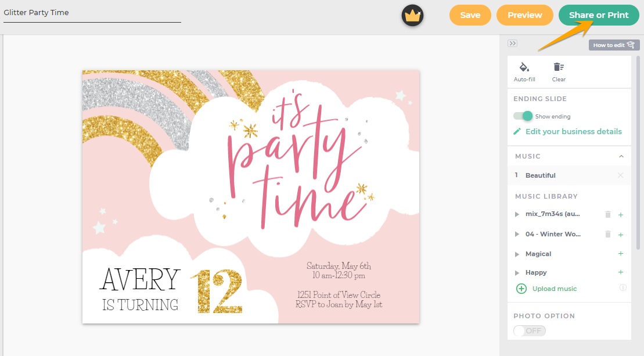Click the Clear trash icon
This screenshot has width=644, height=356.
tap(559, 67)
